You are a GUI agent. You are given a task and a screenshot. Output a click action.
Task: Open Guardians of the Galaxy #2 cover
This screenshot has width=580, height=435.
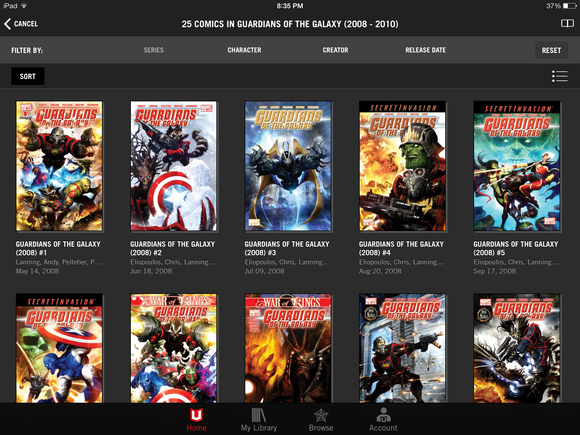[x=173, y=166]
